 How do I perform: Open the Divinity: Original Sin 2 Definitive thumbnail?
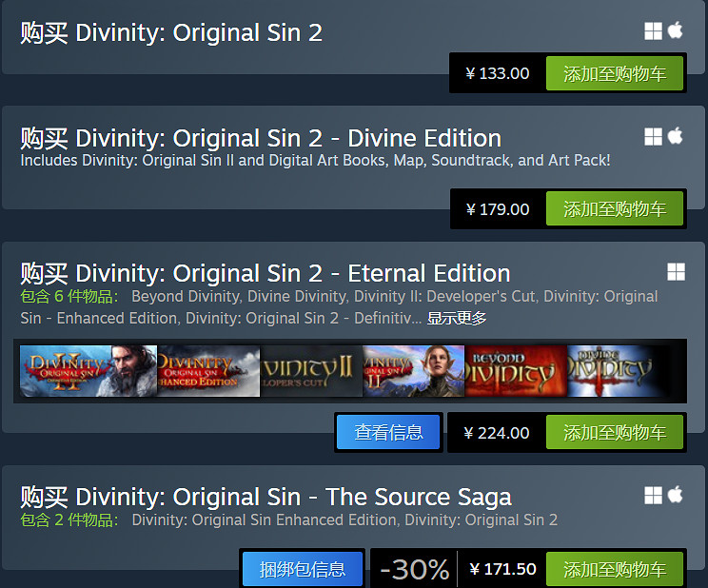[88, 371]
